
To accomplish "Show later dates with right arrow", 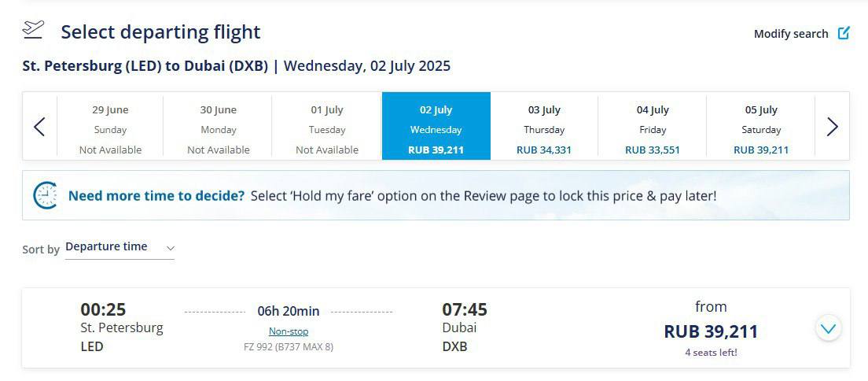I will 832,127.
